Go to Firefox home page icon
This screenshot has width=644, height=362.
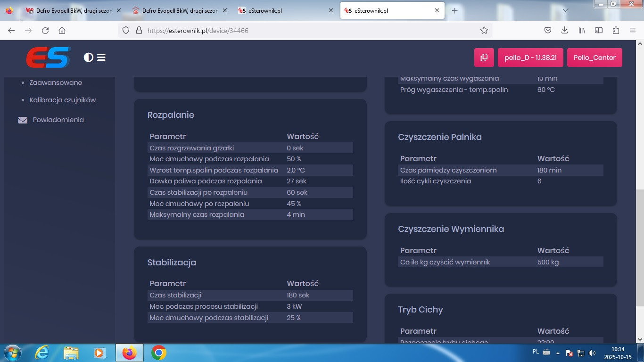(62, 31)
